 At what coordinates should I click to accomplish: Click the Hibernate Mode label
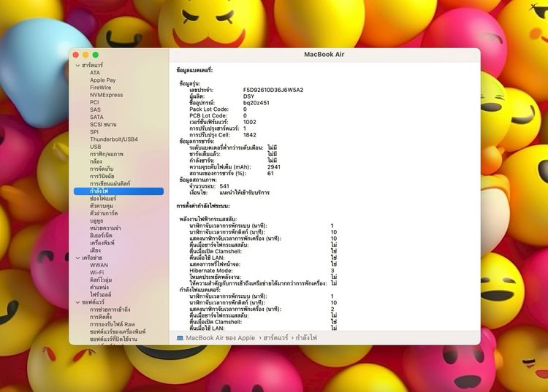[211, 271]
